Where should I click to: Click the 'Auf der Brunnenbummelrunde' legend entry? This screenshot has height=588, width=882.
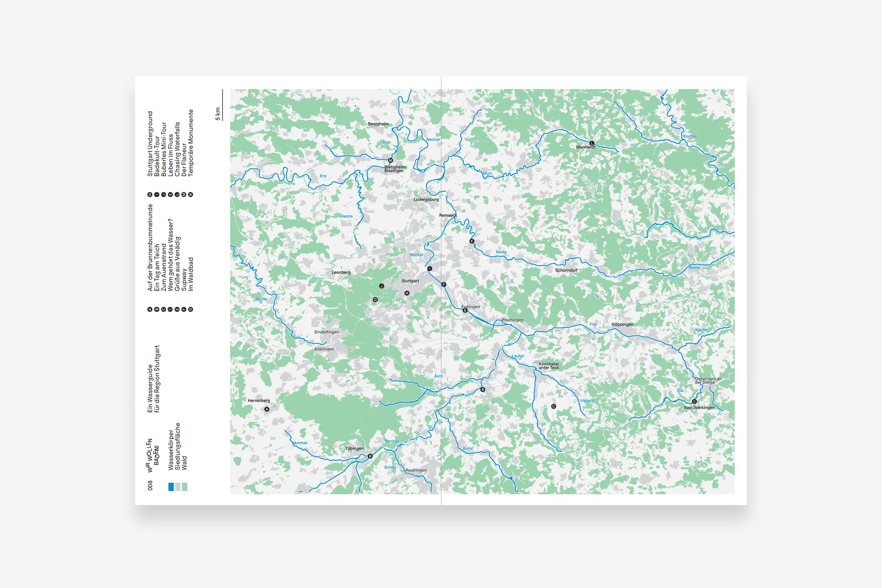coord(150,248)
